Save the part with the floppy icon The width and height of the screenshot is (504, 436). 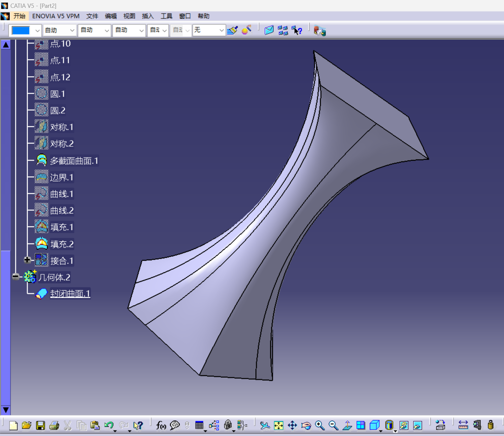point(40,425)
